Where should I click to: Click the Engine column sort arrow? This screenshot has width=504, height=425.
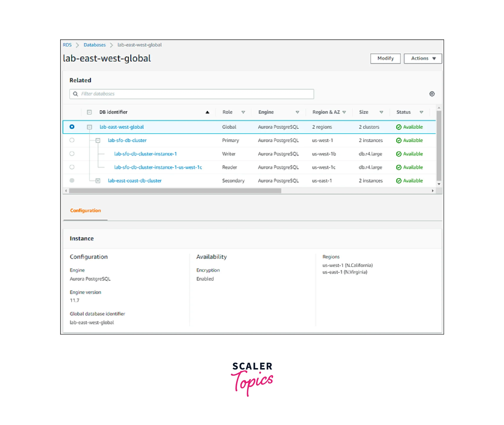point(297,112)
